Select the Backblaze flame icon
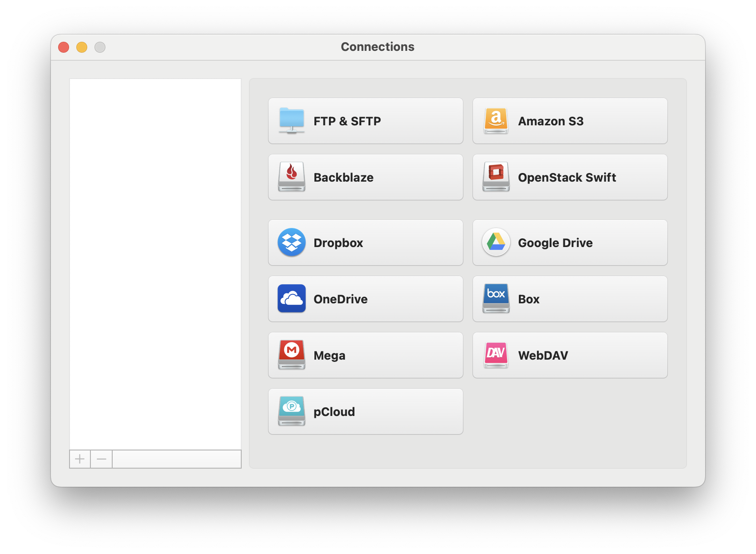This screenshot has height=554, width=756. point(291,177)
